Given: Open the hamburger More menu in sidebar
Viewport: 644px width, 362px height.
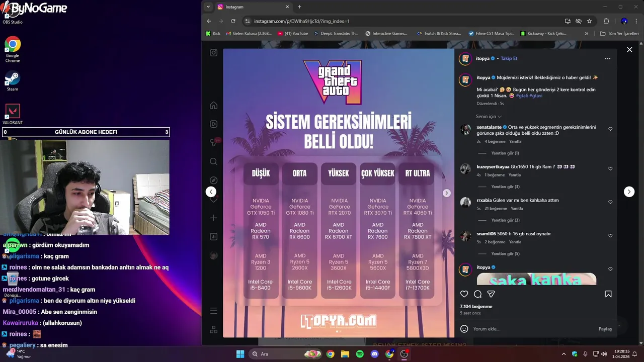Looking at the screenshot, I should pyautogui.click(x=214, y=311).
